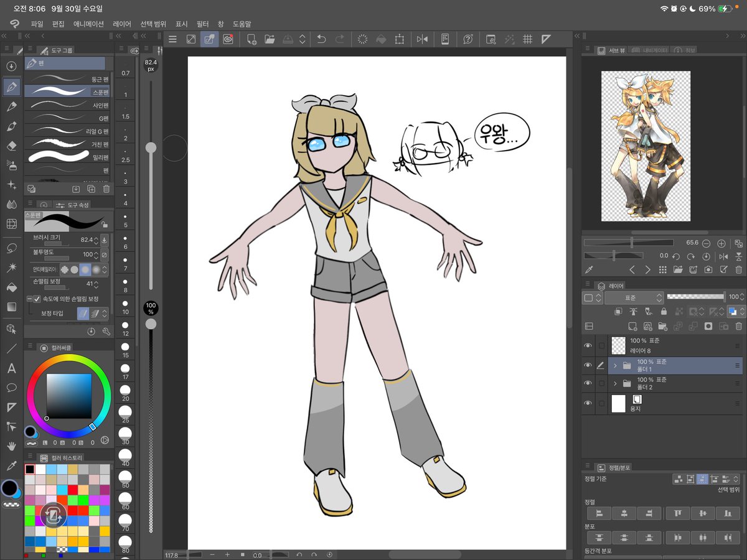Click the new layer folder icon in Layer panel
The image size is (747, 560).
pos(663,326)
